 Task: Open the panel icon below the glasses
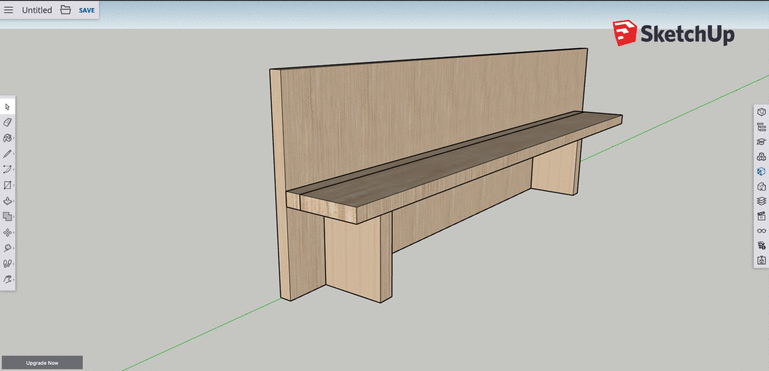[x=761, y=245]
